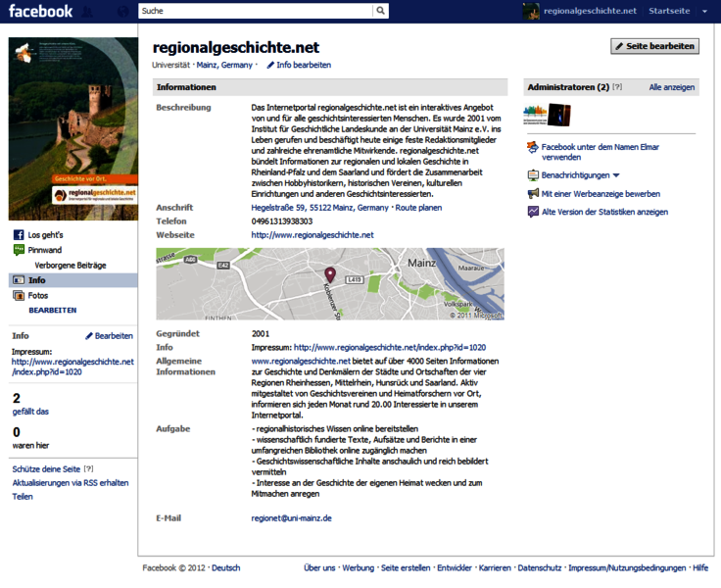Click the pencil icon next to sidebar Bearbeiten
This screenshot has width=721, height=588.
89,336
